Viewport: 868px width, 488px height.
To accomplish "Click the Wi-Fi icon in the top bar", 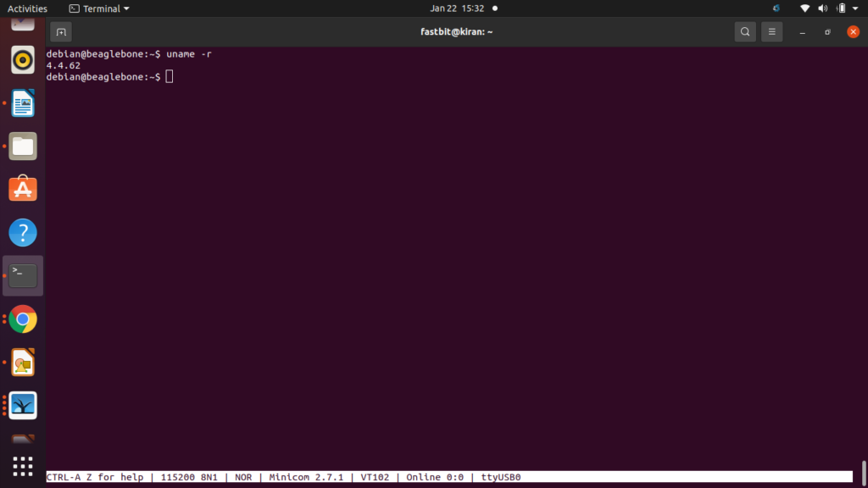I will pos(804,8).
